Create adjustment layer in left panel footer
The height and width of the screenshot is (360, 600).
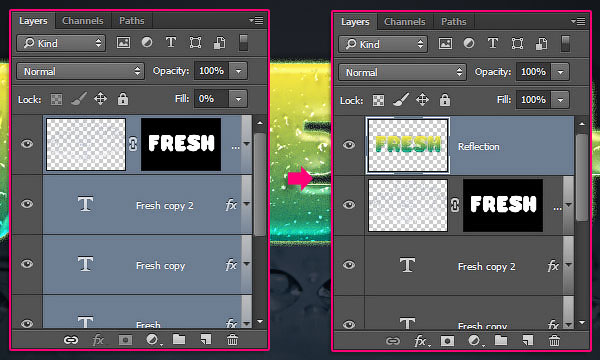[x=153, y=340]
